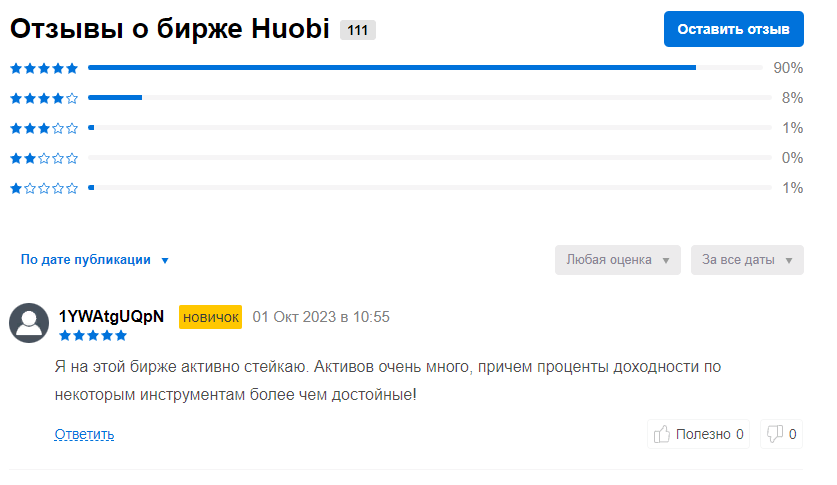Viewport: 837px width, 485px height.
Task: Open the По дате публикации sort dropdown
Action: coord(95,260)
